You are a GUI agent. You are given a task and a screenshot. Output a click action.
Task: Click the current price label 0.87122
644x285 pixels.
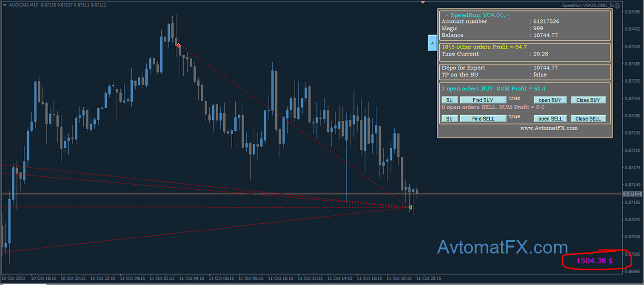(632, 193)
